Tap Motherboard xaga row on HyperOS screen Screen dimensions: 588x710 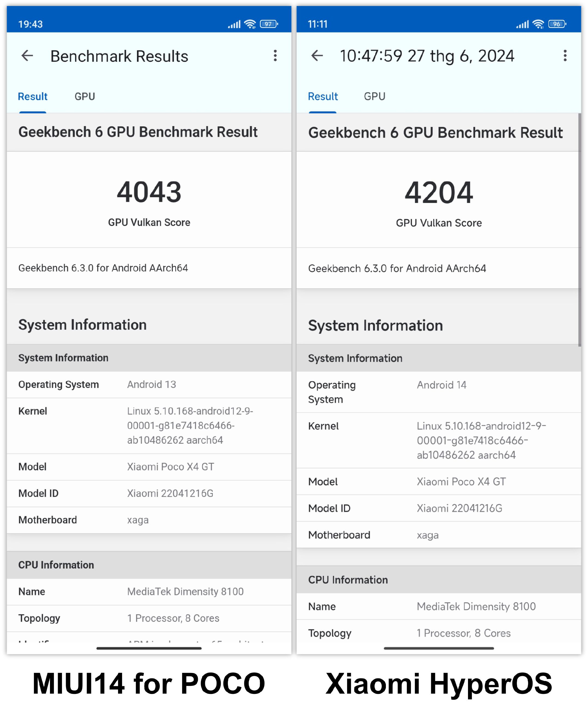click(439, 535)
